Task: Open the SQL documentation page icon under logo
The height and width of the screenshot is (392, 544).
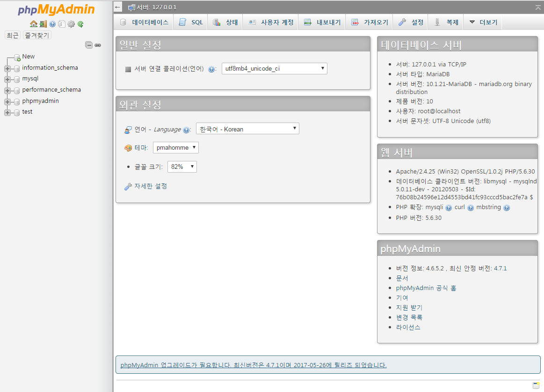Action: tap(62, 24)
